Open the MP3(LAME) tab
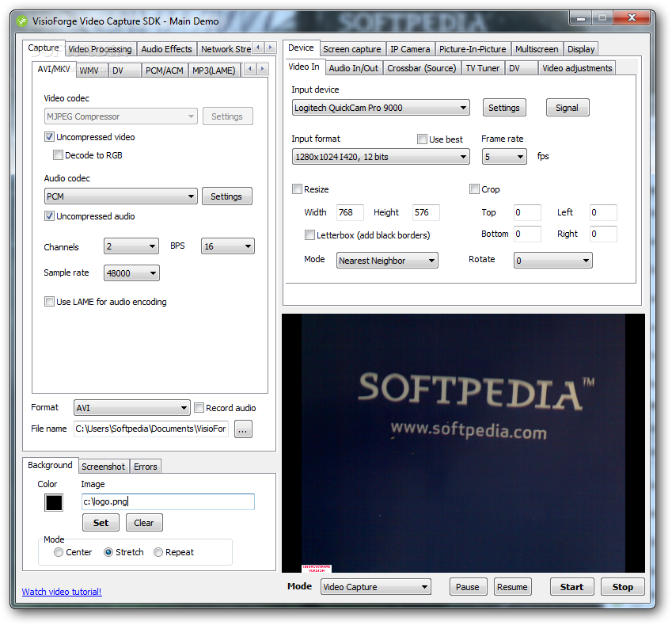The height and width of the screenshot is (625, 672). [x=214, y=71]
